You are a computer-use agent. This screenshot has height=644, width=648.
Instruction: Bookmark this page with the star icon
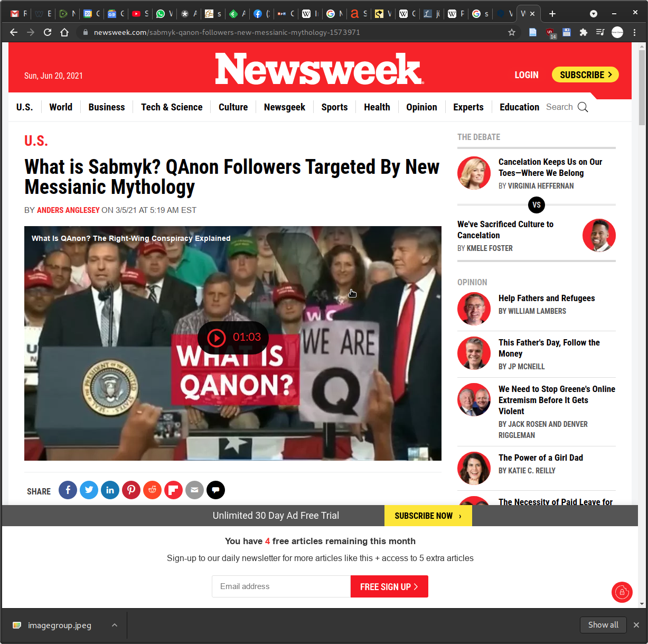point(511,32)
